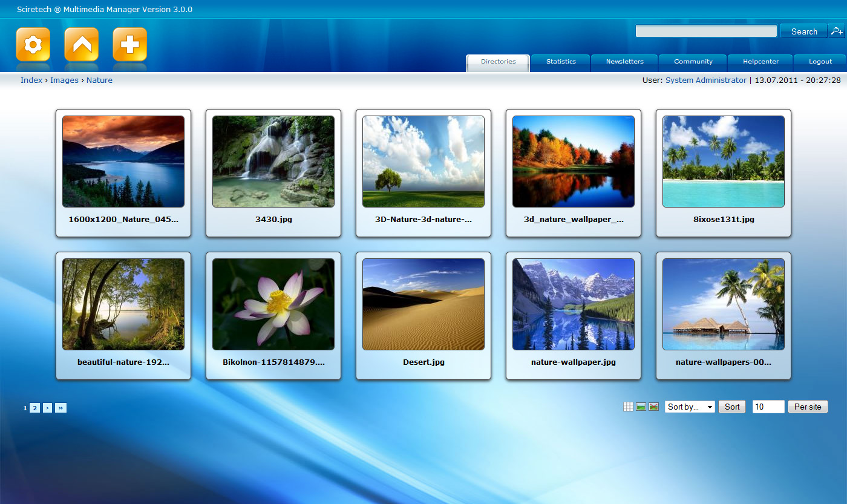
Task: Open the Directories tab
Action: (x=498, y=62)
